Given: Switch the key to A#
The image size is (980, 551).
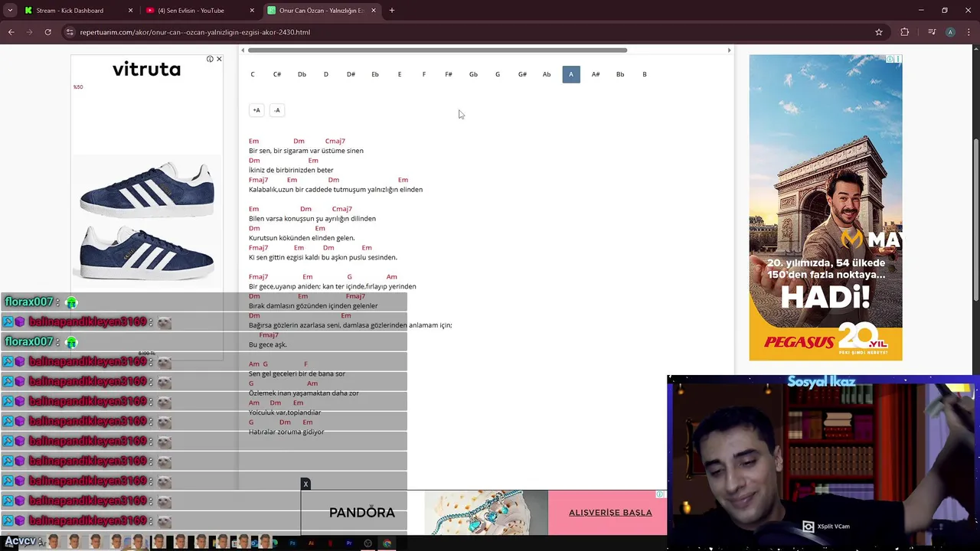Looking at the screenshot, I should pyautogui.click(x=596, y=74).
